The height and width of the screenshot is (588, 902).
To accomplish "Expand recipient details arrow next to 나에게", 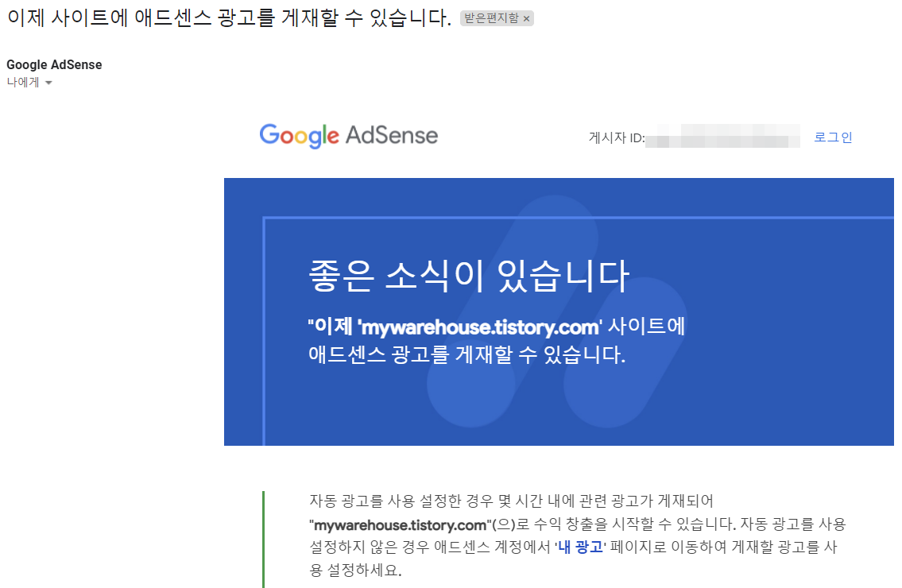I will click(49, 83).
